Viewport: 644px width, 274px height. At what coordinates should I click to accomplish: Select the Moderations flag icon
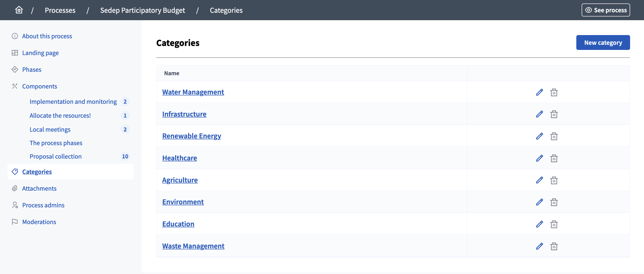point(15,222)
